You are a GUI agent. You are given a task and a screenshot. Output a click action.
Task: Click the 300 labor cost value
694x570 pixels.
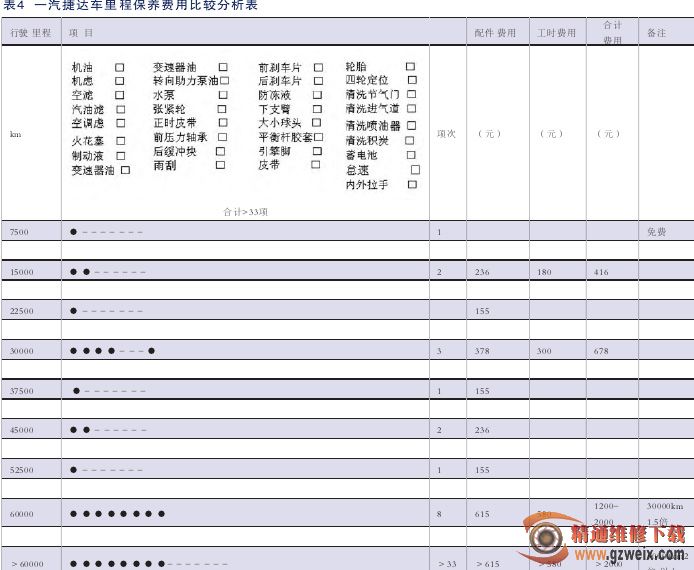point(544,351)
